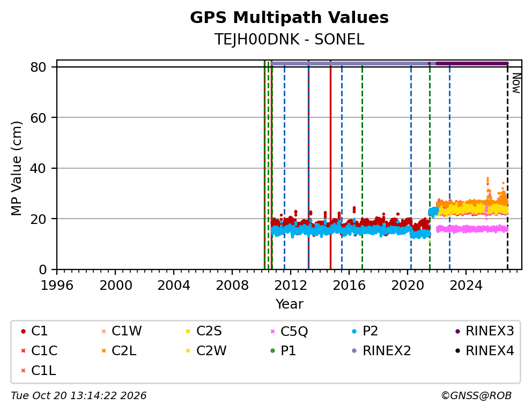Select the 2008 x-axis tick label

pos(232,286)
